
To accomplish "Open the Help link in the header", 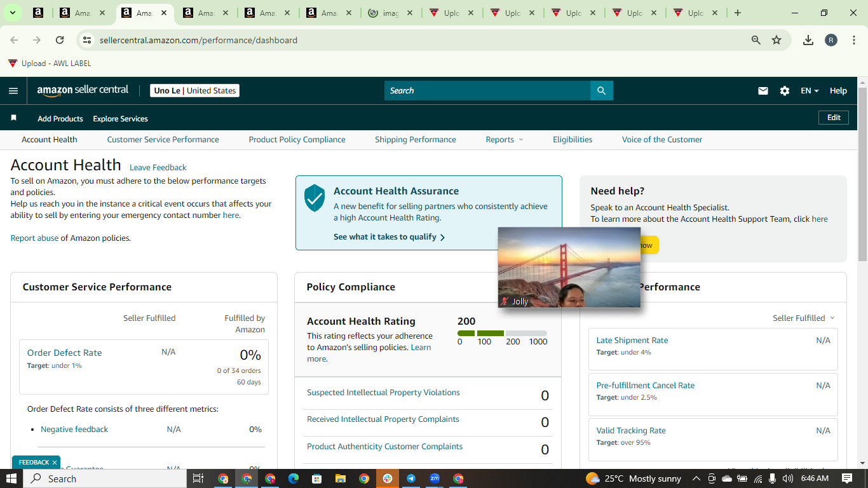I will click(838, 91).
